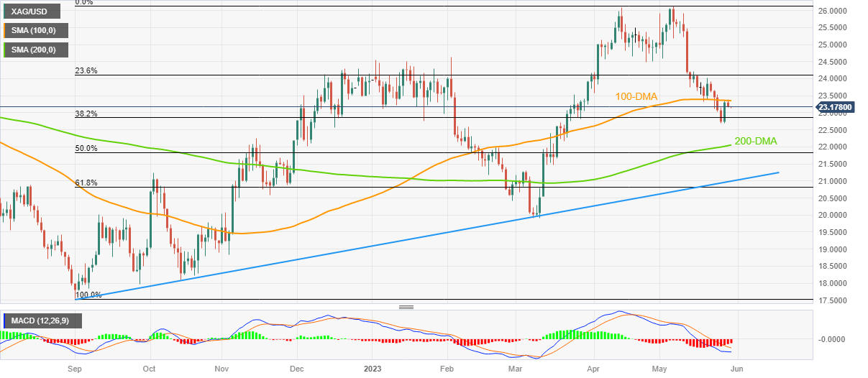Click the current price tag 23.17800
The image size is (868, 378).
coord(835,107)
